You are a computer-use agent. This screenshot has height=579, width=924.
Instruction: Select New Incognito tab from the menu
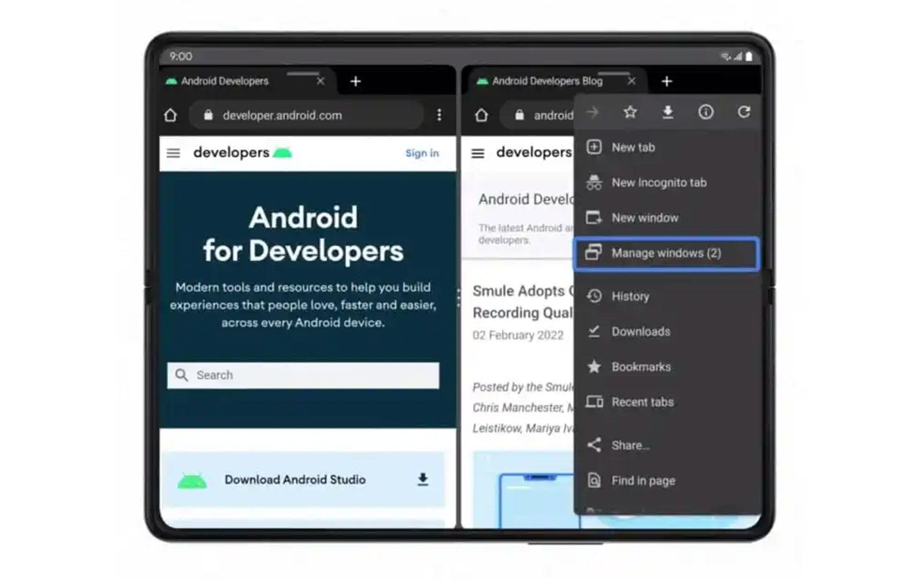667,183
